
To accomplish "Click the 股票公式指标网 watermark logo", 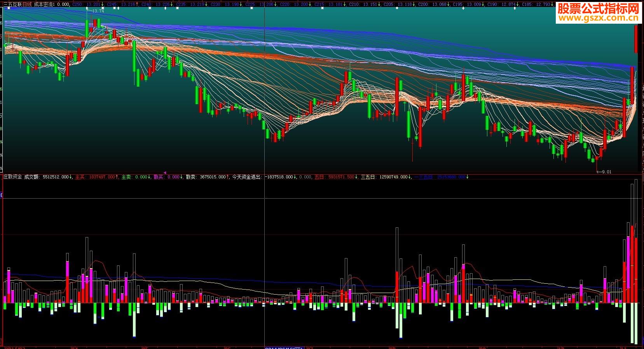I will (x=599, y=8).
